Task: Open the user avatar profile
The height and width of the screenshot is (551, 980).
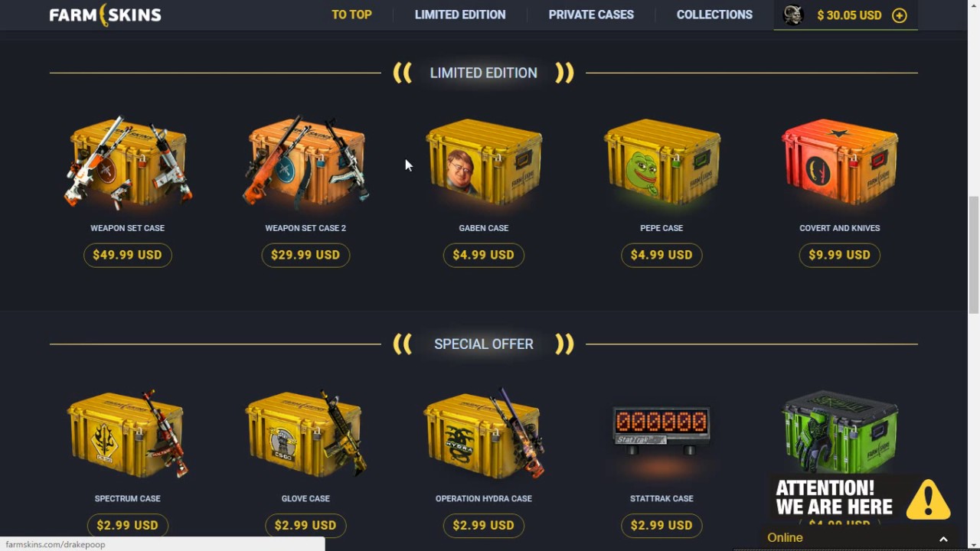Action: (793, 15)
